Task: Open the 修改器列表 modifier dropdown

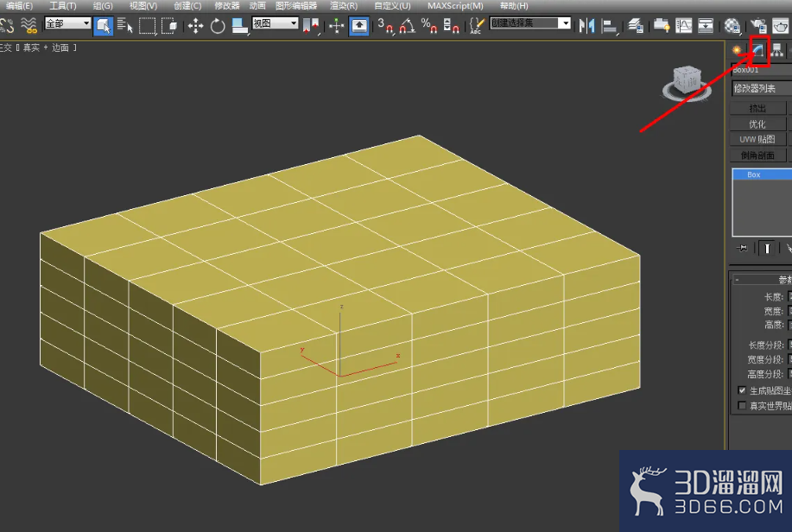Action: pos(758,87)
